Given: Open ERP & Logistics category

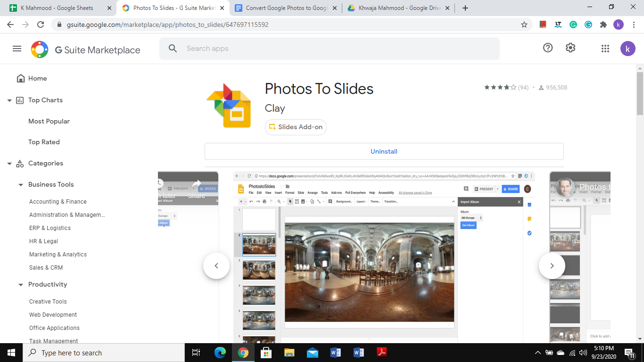Looking at the screenshot, I should tap(50, 228).
